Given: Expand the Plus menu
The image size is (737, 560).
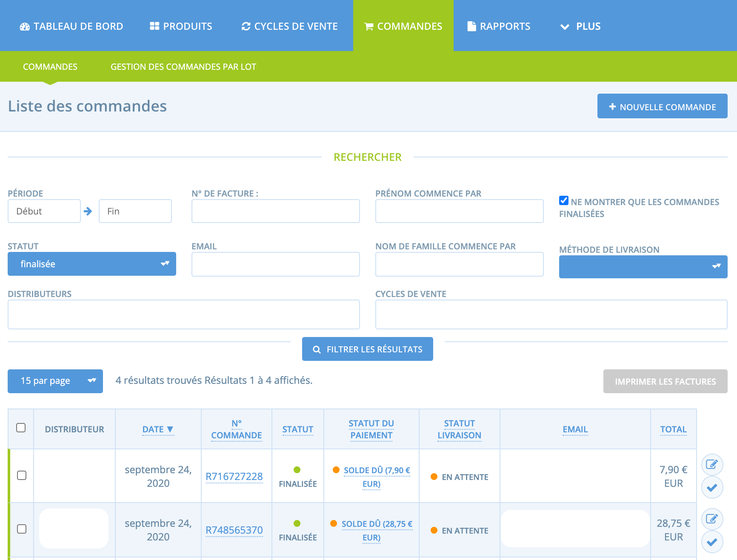Looking at the screenshot, I should point(580,26).
